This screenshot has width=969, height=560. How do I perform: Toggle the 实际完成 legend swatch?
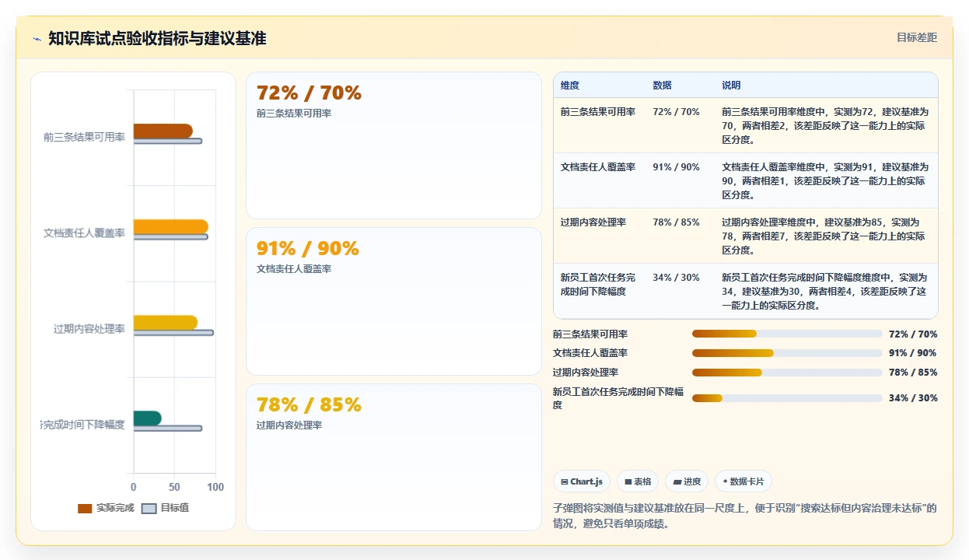pos(85,508)
